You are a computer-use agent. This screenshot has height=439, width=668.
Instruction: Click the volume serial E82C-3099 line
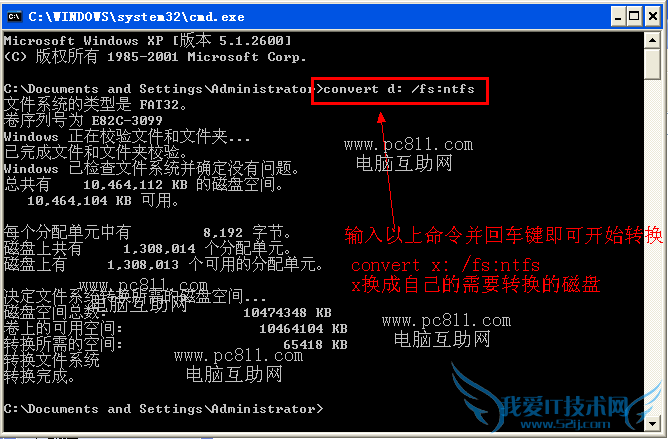tap(83, 121)
